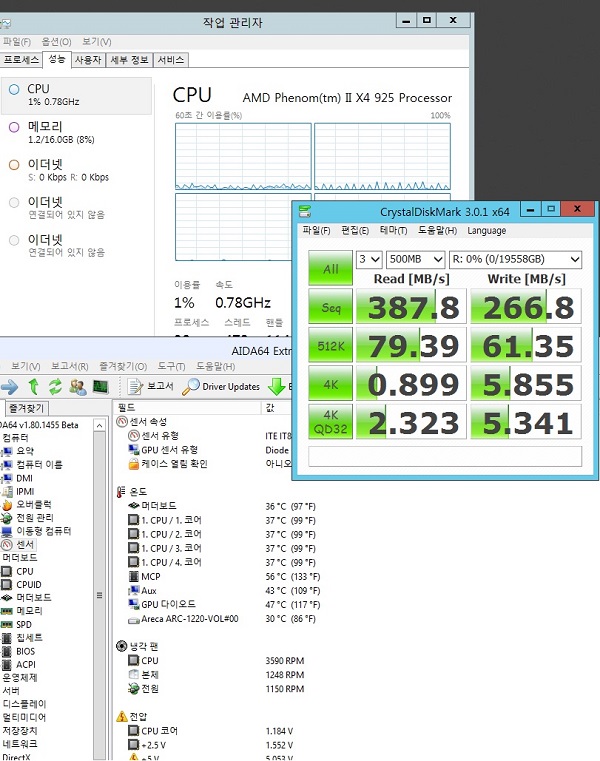Open the drive selection dropdown R: 0%
The image size is (600, 761).
pos(515,259)
